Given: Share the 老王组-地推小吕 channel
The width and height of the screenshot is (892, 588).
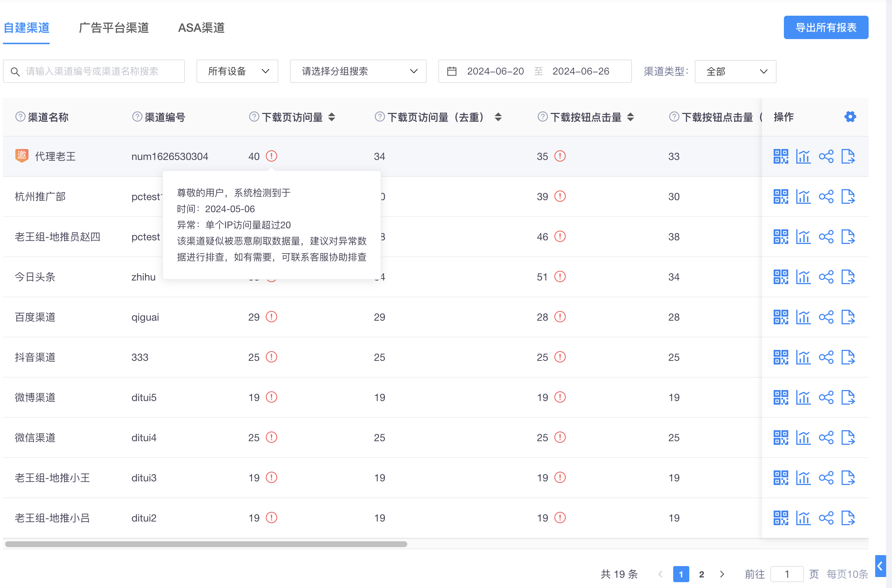Looking at the screenshot, I should pos(826,518).
